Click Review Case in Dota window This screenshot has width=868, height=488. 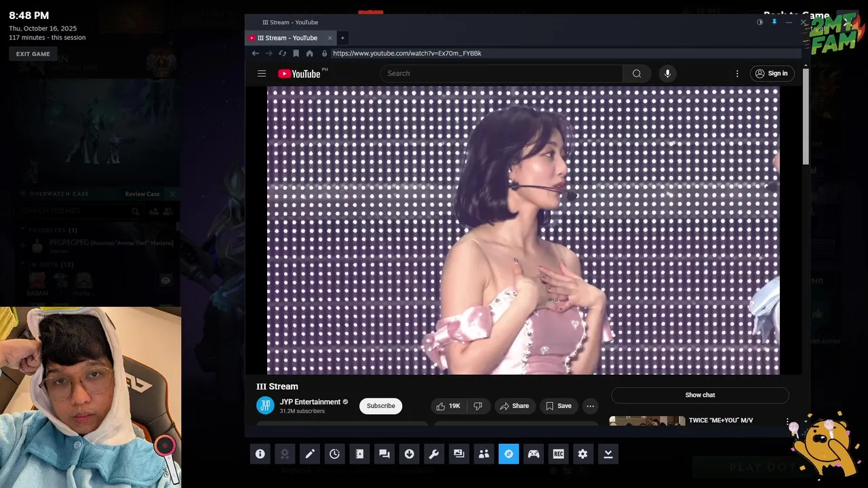pos(142,194)
